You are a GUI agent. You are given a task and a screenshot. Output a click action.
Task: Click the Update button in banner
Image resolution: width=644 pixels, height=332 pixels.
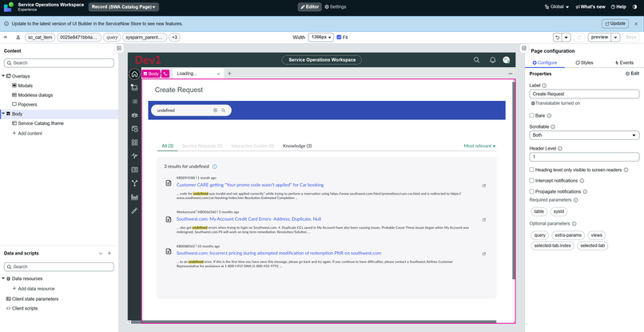[615, 24]
